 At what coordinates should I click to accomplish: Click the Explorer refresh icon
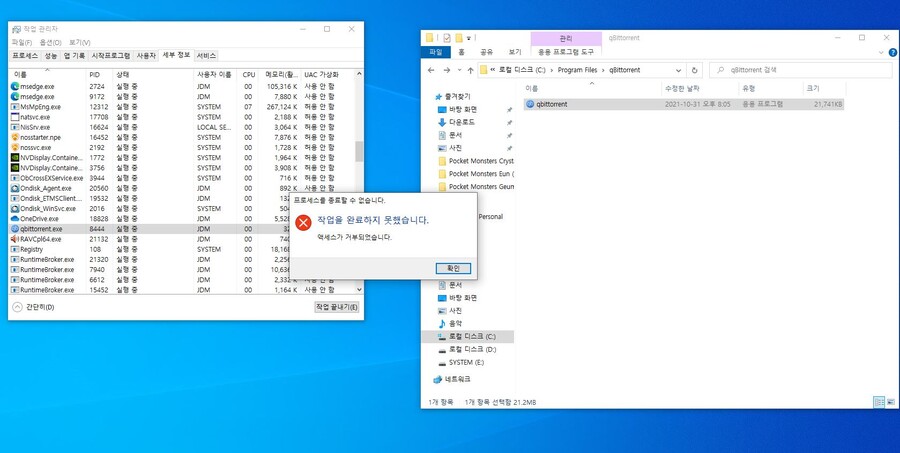point(694,71)
